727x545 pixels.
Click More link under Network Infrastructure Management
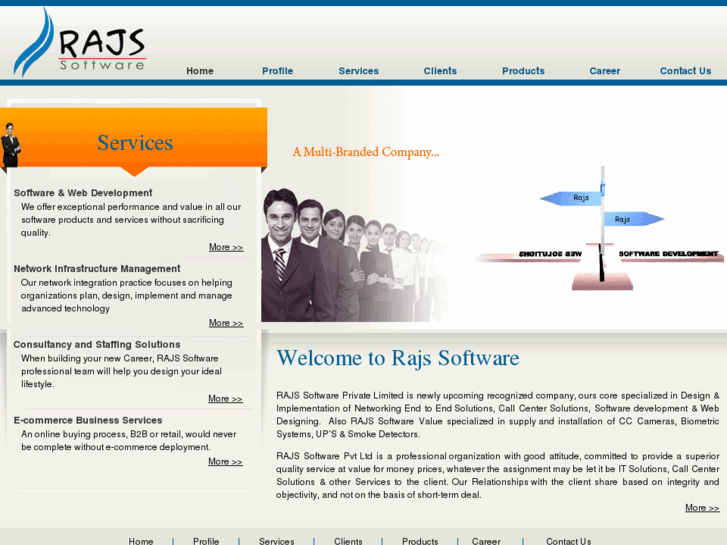226,323
